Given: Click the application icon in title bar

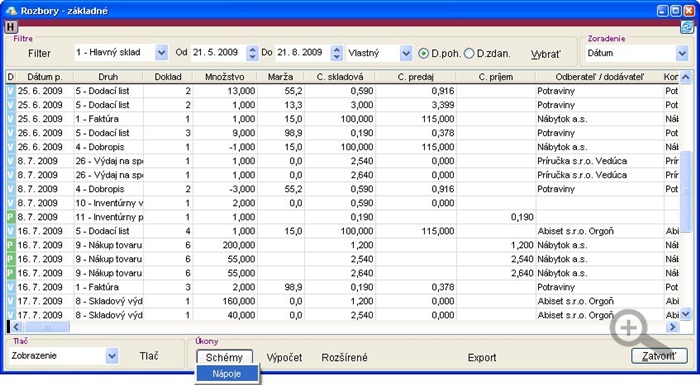Looking at the screenshot, I should tap(11, 10).
